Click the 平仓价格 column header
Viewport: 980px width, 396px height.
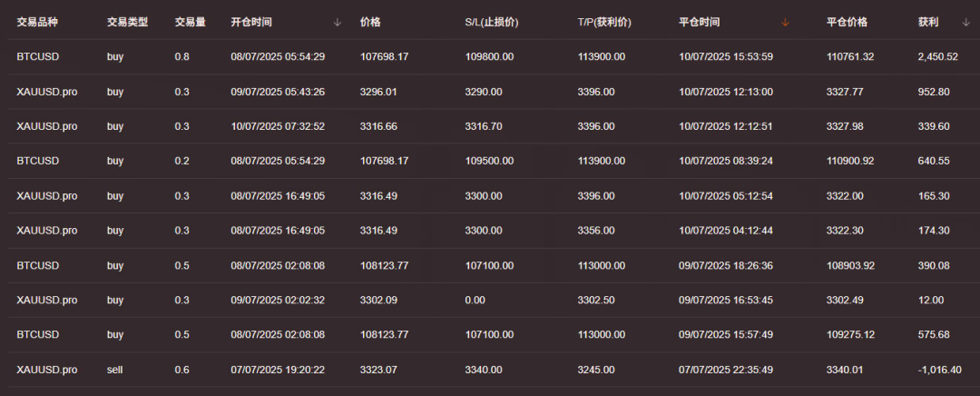pyautogui.click(x=847, y=22)
